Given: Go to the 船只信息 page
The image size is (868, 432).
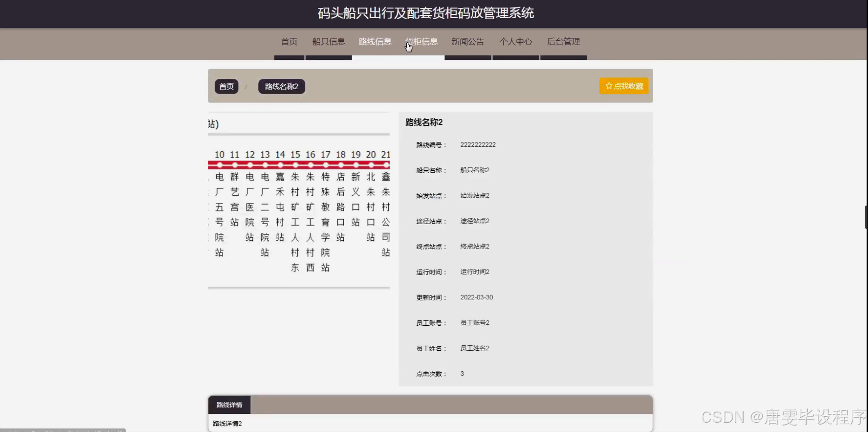Looking at the screenshot, I should pos(328,42).
